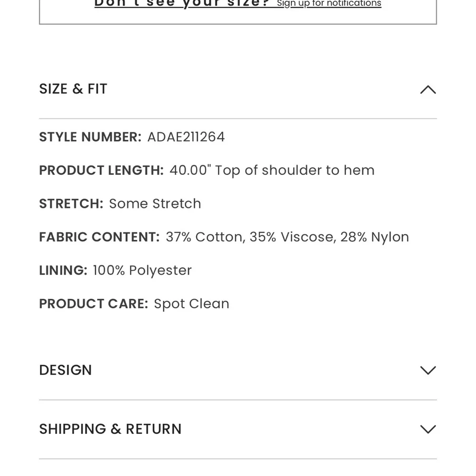This screenshot has height=476, width=476.
Task: Expand the Shipping & Return chevron
Action: 428,429
